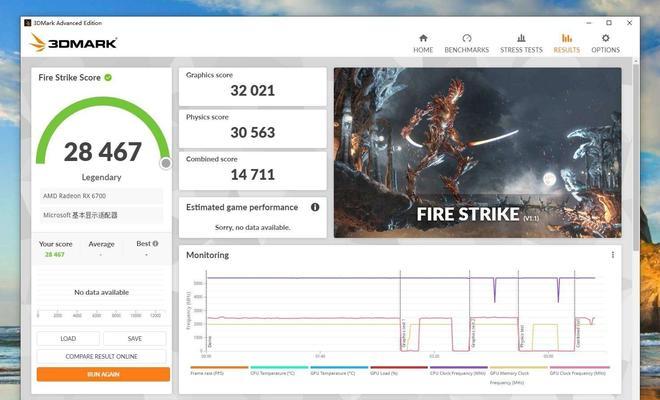Open the OPTIONS tab
The height and width of the screenshot is (400, 660).
click(x=605, y=44)
